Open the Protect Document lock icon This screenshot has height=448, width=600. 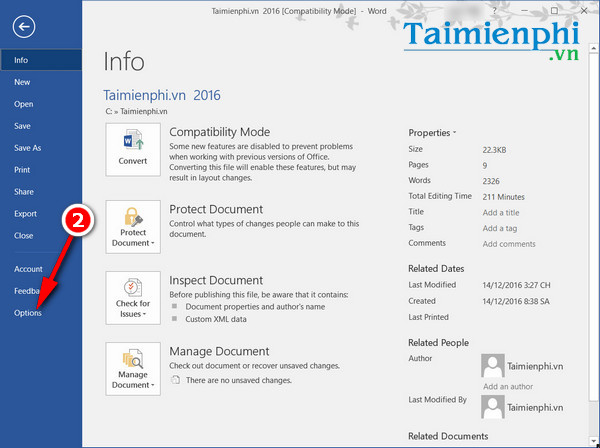tap(133, 227)
